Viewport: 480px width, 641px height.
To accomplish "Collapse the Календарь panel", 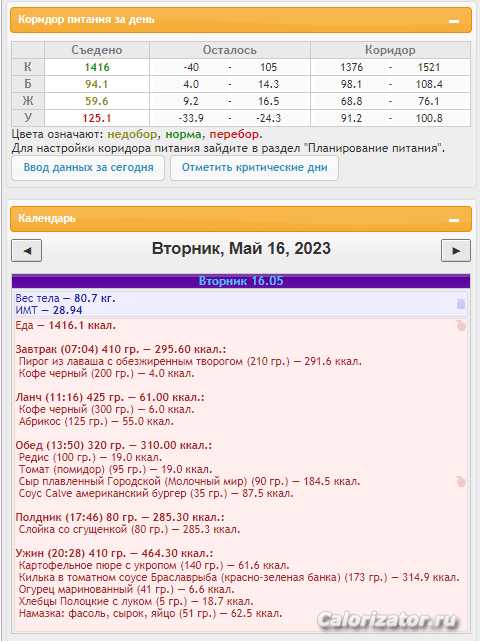I will point(454,220).
